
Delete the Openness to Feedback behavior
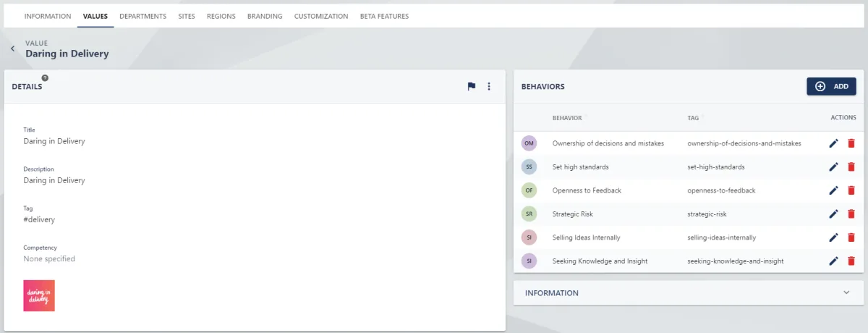tap(851, 190)
